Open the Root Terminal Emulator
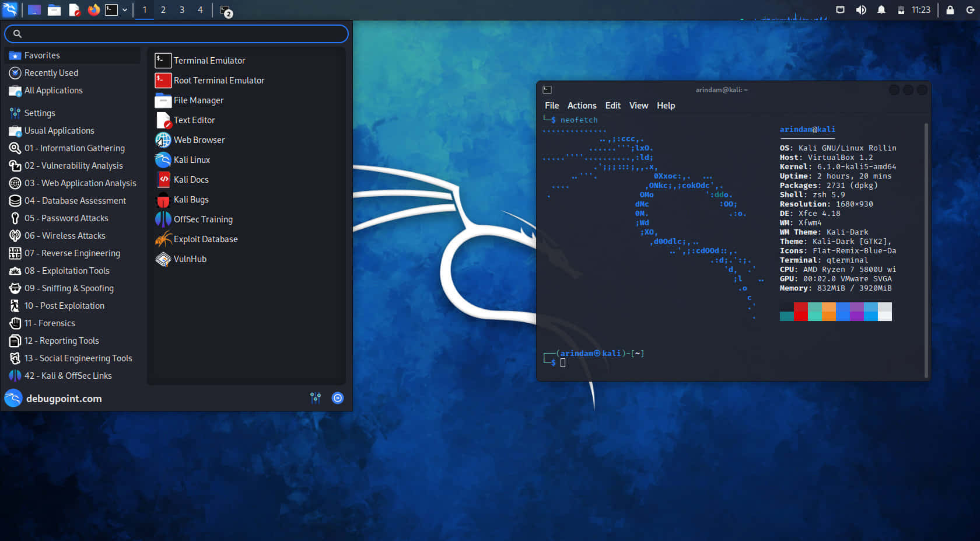The image size is (980, 541). 219,80
